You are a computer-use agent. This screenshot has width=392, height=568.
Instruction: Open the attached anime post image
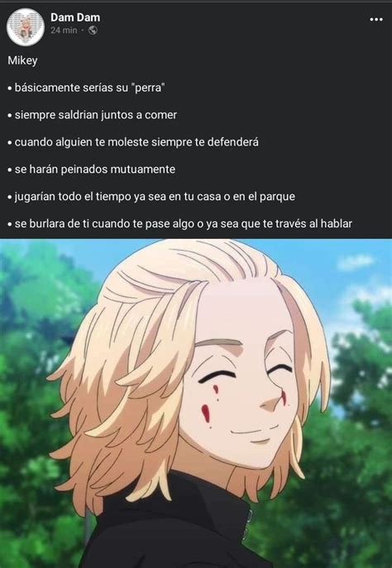(x=196, y=403)
